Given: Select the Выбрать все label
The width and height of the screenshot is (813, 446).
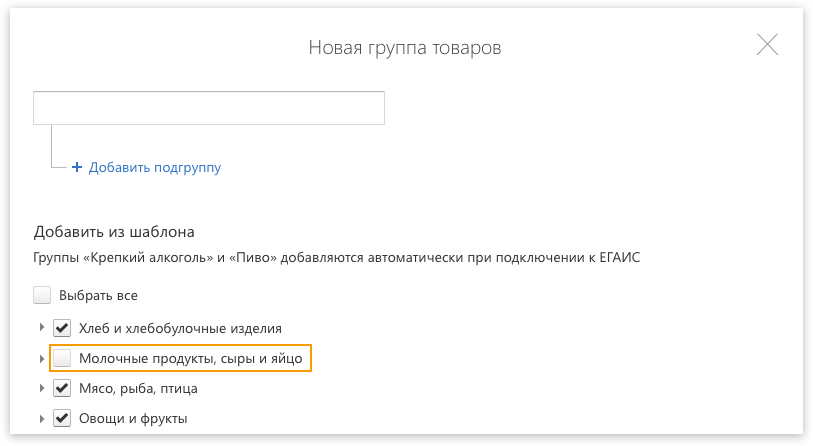Looking at the screenshot, I should pyautogui.click(x=98, y=296).
